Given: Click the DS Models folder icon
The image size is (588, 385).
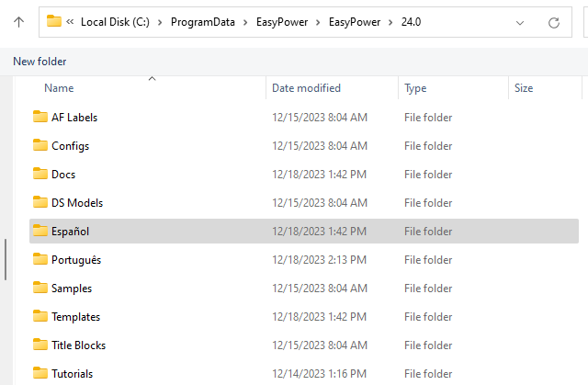Looking at the screenshot, I should tap(40, 202).
